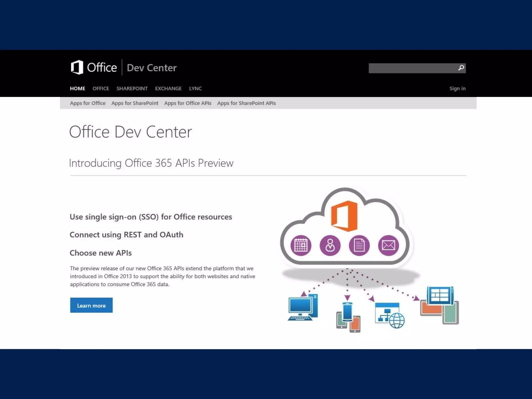The image size is (532, 399).
Task: Click the purple contacts person icon
Action: [330, 245]
